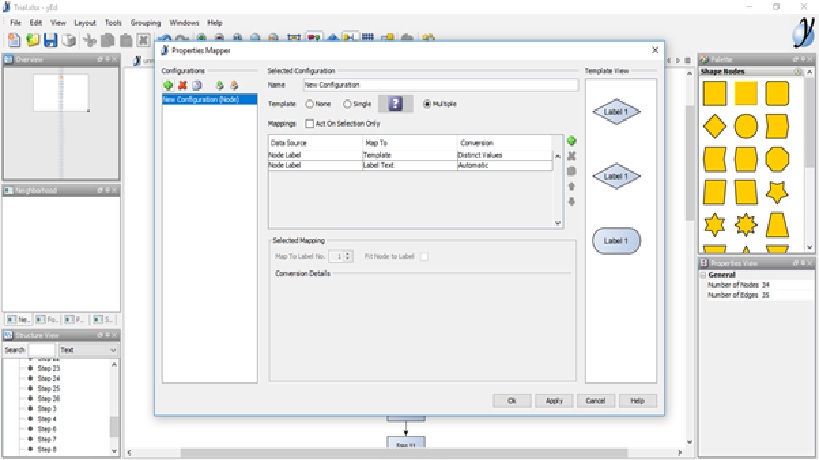
Task: Click the Copy toolbar icon
Action: tap(108, 40)
